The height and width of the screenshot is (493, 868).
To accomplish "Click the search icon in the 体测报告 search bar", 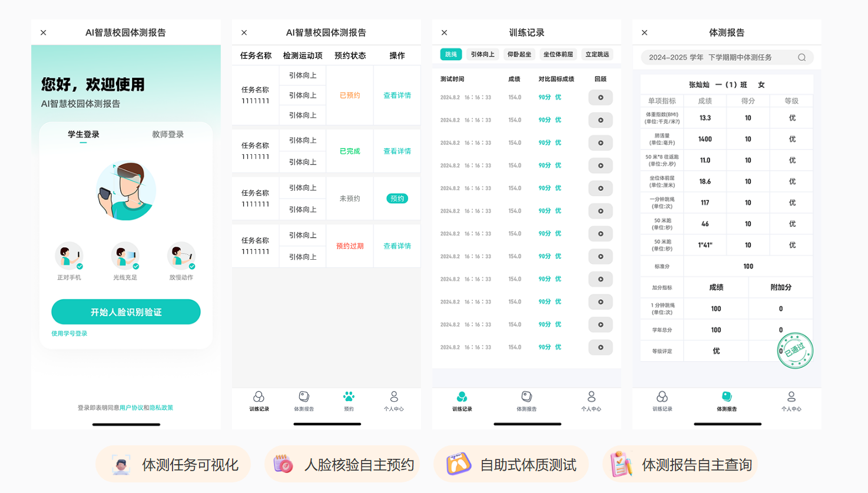I will click(801, 57).
